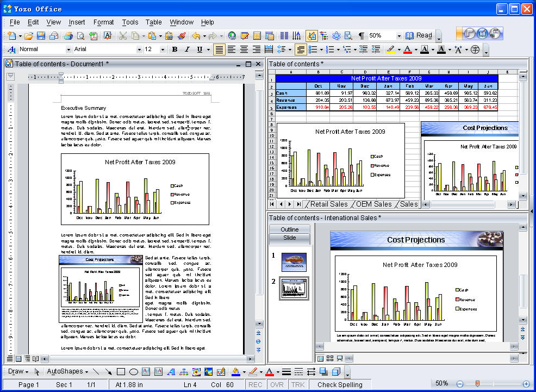Screen dimensions: 536x392
Task: Click the zoom slider handle
Action: tap(477, 384)
